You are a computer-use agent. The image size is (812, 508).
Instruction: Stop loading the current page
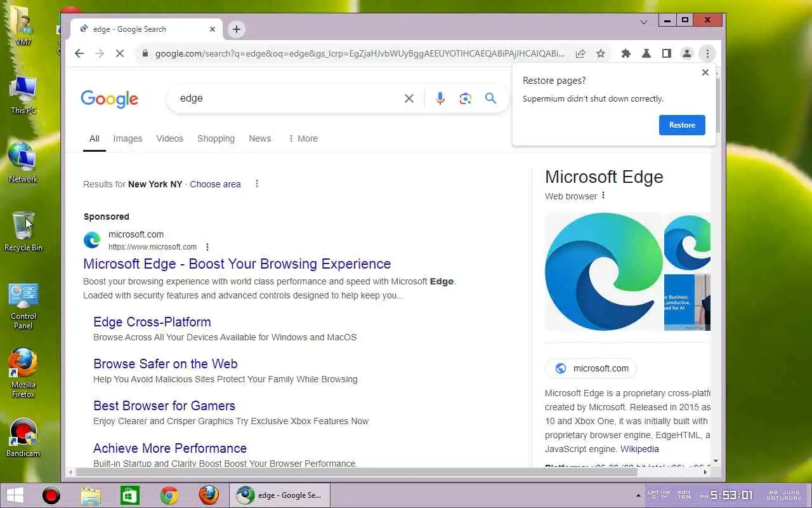[120, 54]
